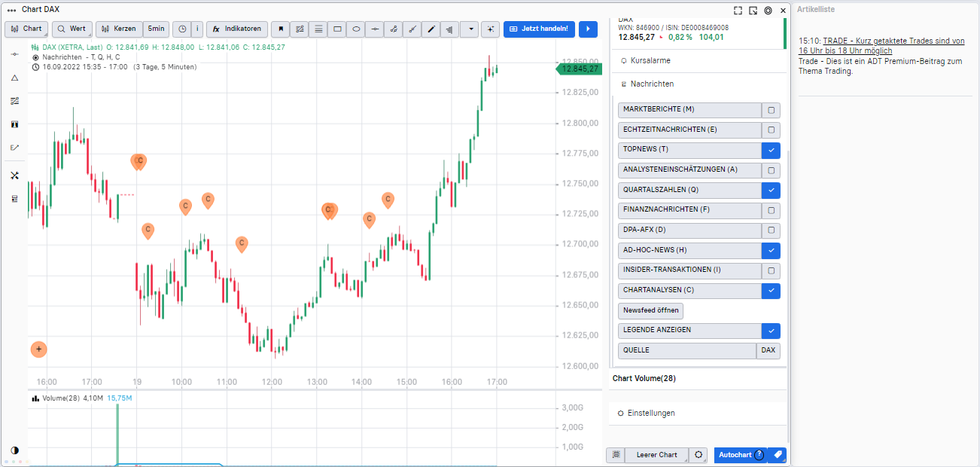Disable the CHARTANALYSEN (C) checkbox

771,291
